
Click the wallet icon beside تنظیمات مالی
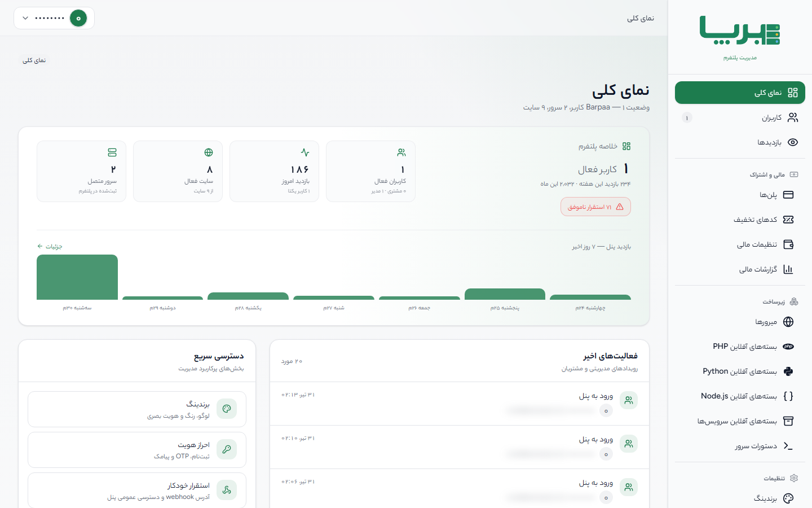coord(788,244)
